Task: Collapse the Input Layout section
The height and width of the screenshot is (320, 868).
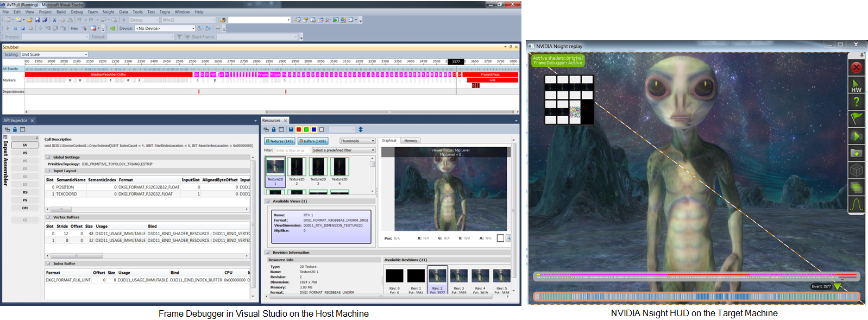Action: [x=48, y=171]
